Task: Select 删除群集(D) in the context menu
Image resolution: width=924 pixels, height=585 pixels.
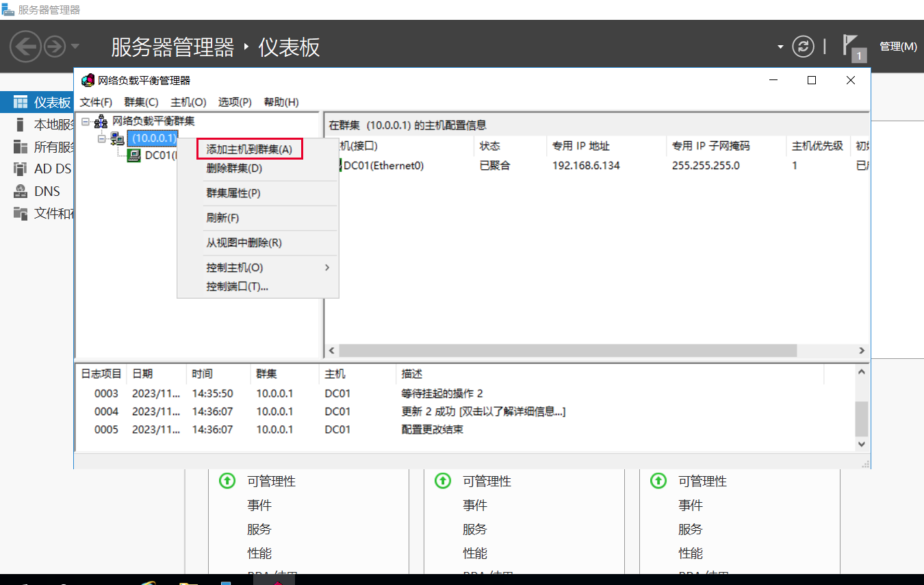Action: [x=234, y=169]
